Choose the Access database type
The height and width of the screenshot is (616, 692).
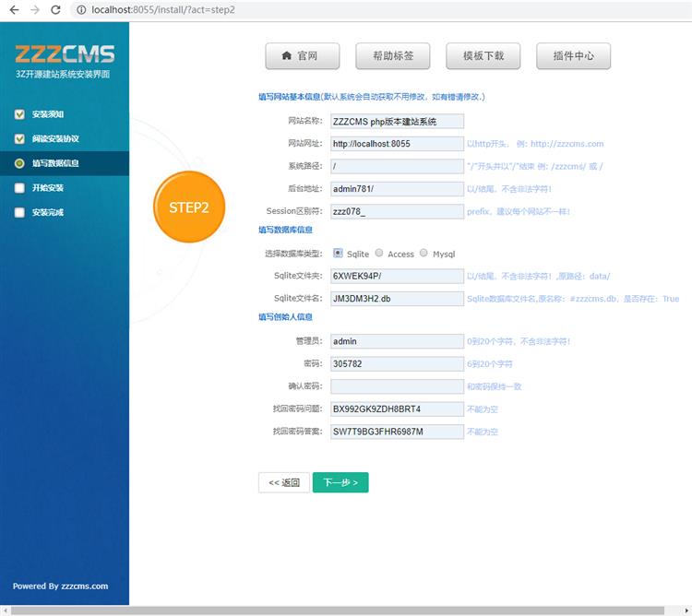pos(379,253)
